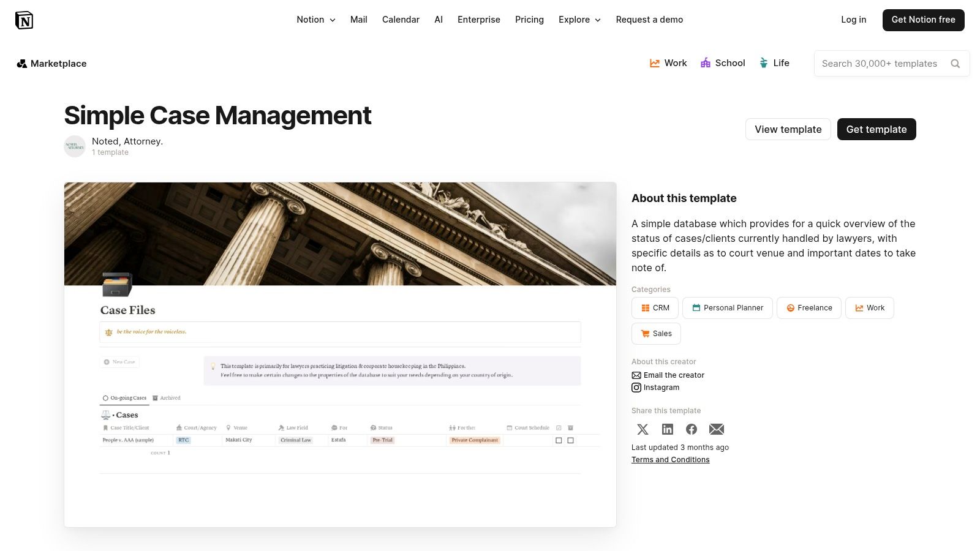Select the Life templates category
Viewport: 980px width, 551px height.
click(774, 63)
